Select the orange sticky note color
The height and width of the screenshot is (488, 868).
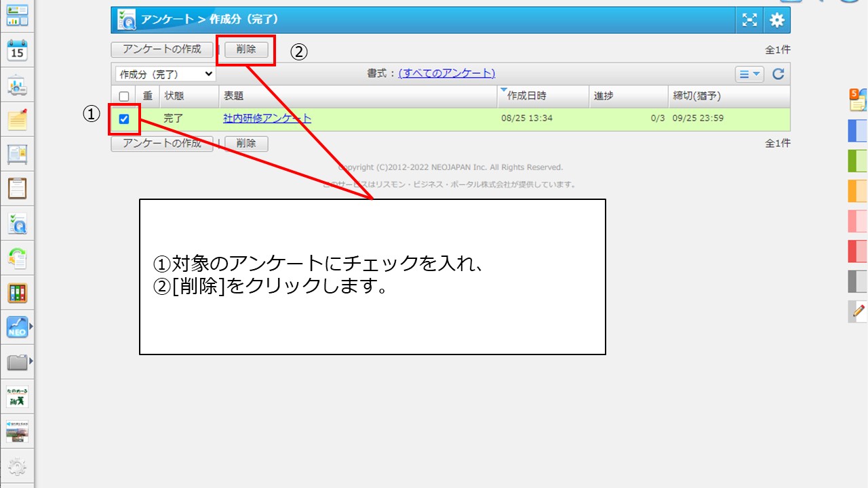pyautogui.click(x=858, y=190)
